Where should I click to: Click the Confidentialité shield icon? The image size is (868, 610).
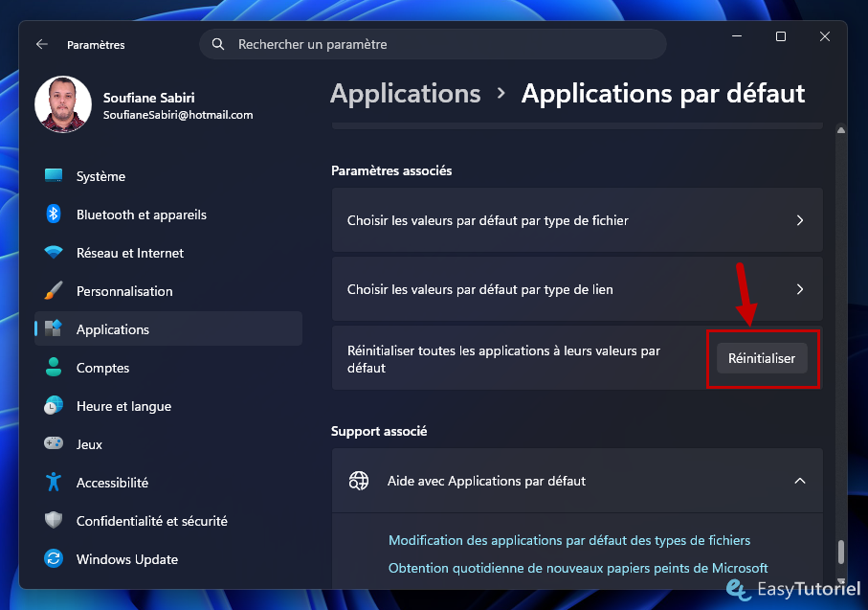point(54,520)
